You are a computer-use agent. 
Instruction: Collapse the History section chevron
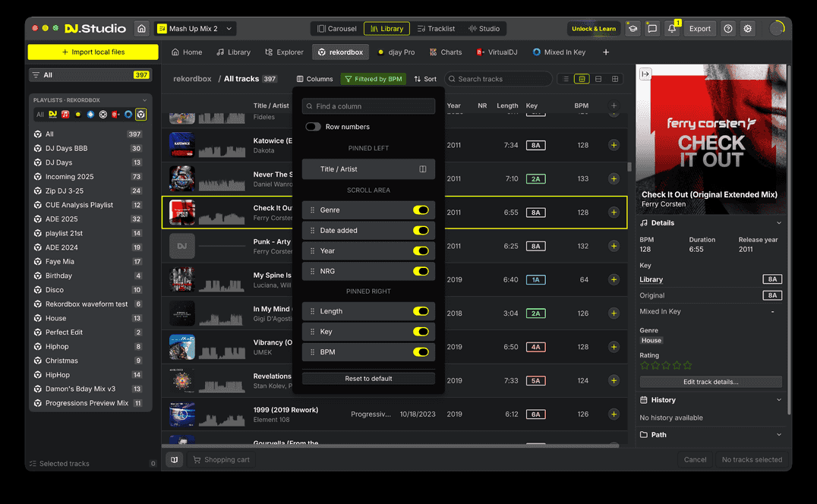pyautogui.click(x=779, y=400)
